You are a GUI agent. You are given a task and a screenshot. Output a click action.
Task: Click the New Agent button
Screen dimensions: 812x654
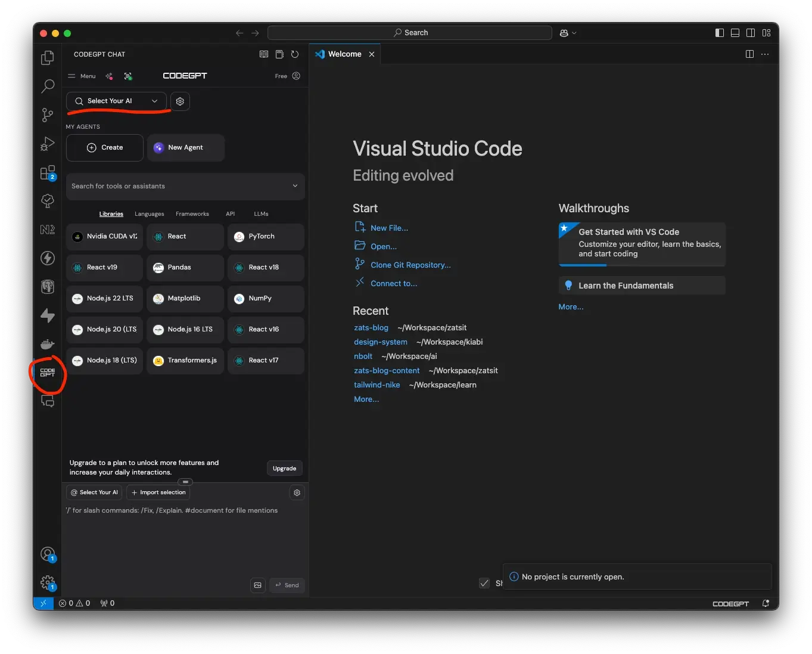click(x=185, y=148)
